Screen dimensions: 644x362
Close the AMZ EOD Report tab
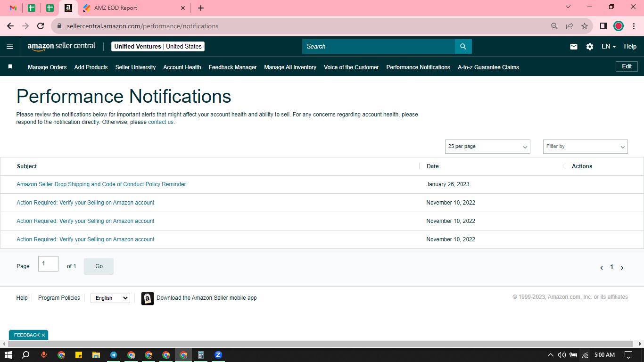click(183, 8)
